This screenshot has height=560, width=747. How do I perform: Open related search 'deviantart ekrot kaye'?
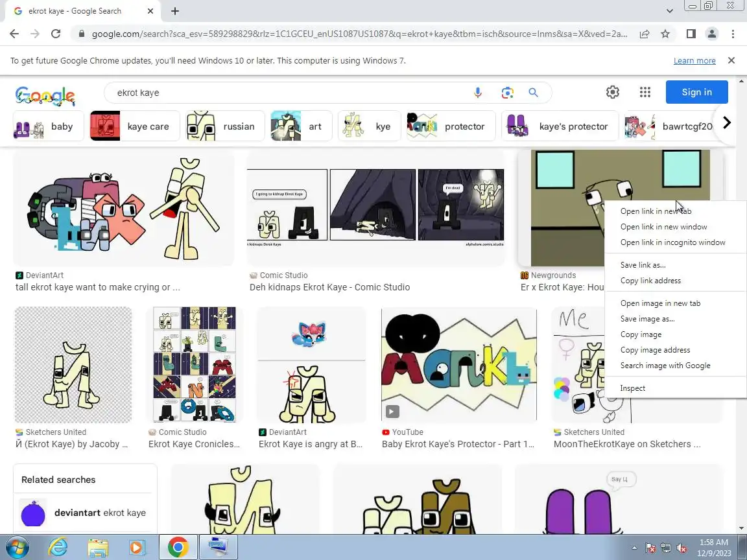tap(86, 513)
